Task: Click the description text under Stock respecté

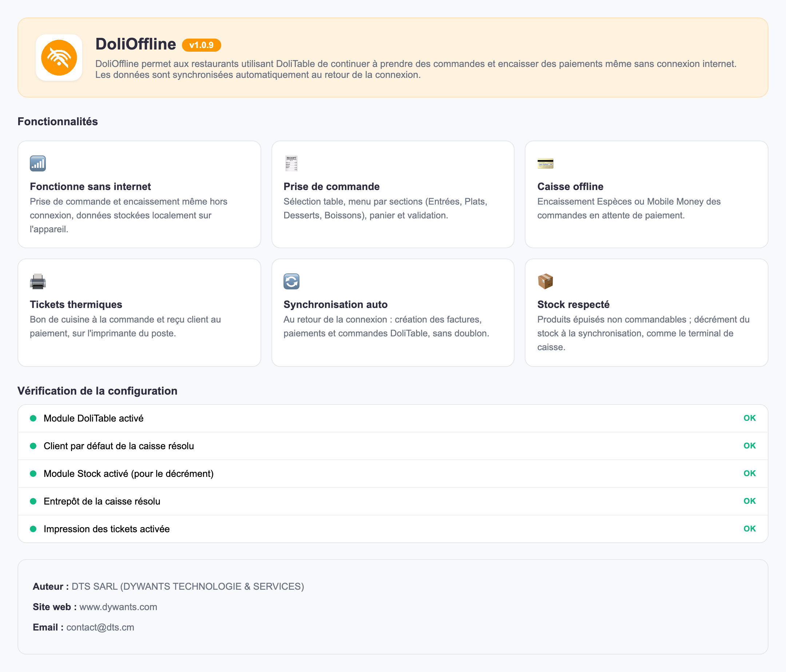Action: click(x=643, y=333)
